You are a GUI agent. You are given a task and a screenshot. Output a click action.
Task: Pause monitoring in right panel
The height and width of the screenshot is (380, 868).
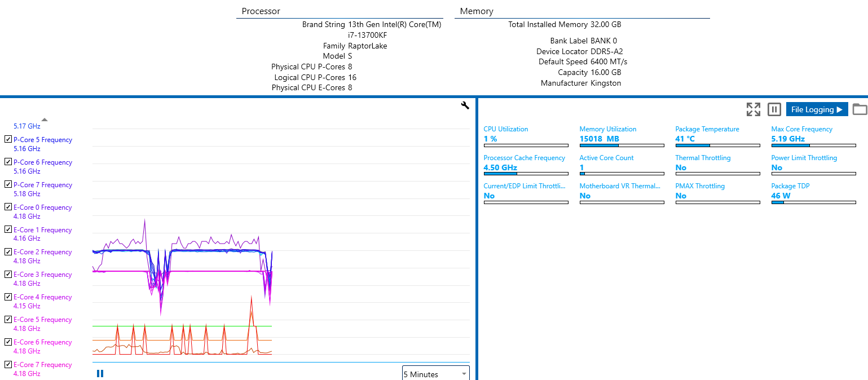(x=774, y=109)
